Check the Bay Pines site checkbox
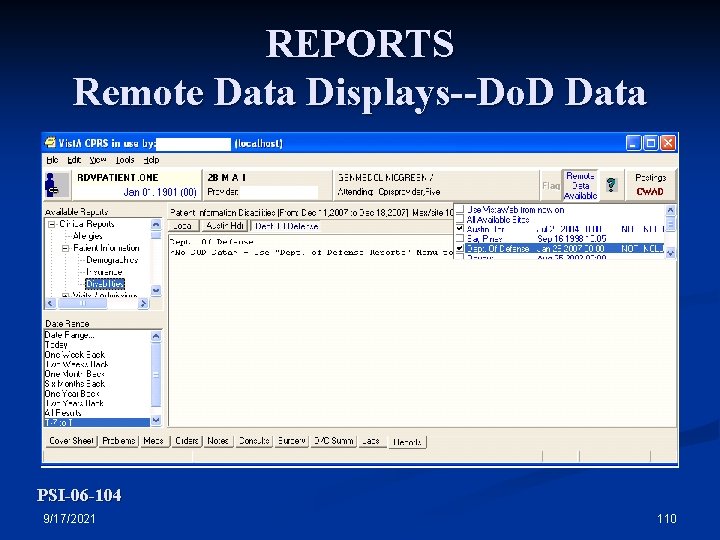 coord(460,238)
